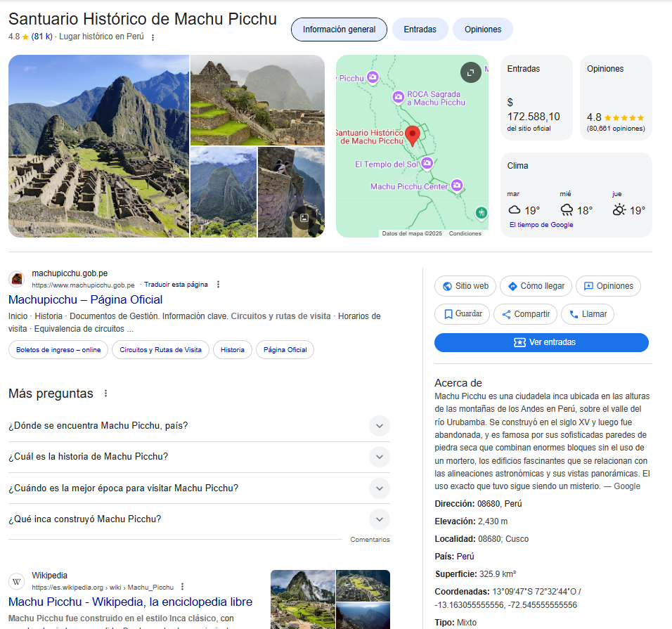Click the Wikipedia result's three-dot menu
This screenshot has height=629, width=672.
pos(183,587)
